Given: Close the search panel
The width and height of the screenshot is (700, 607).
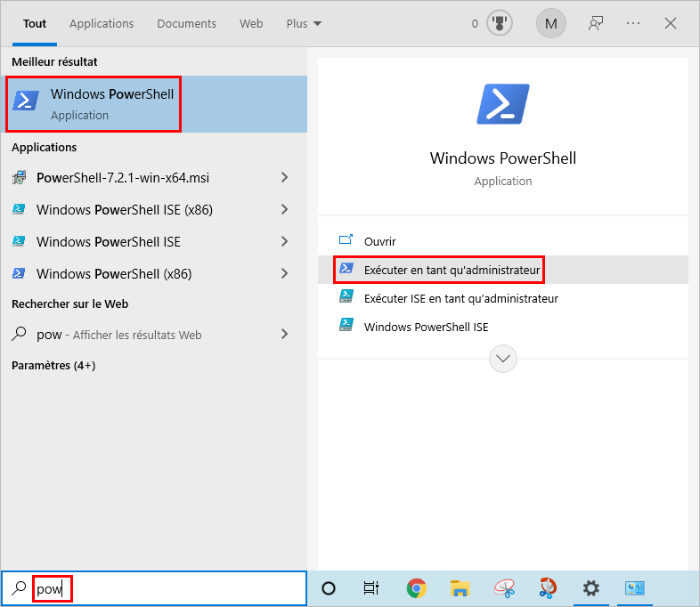Looking at the screenshot, I should coord(671,23).
